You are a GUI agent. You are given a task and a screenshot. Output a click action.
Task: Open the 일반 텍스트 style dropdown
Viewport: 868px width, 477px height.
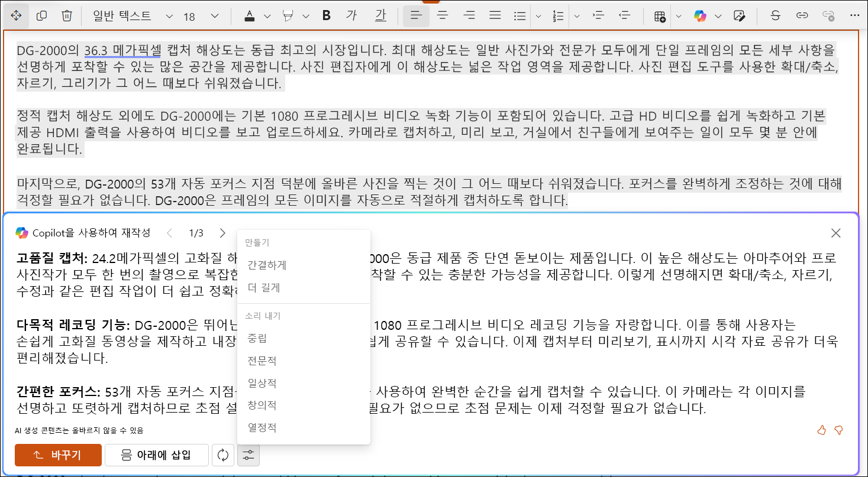coord(133,16)
